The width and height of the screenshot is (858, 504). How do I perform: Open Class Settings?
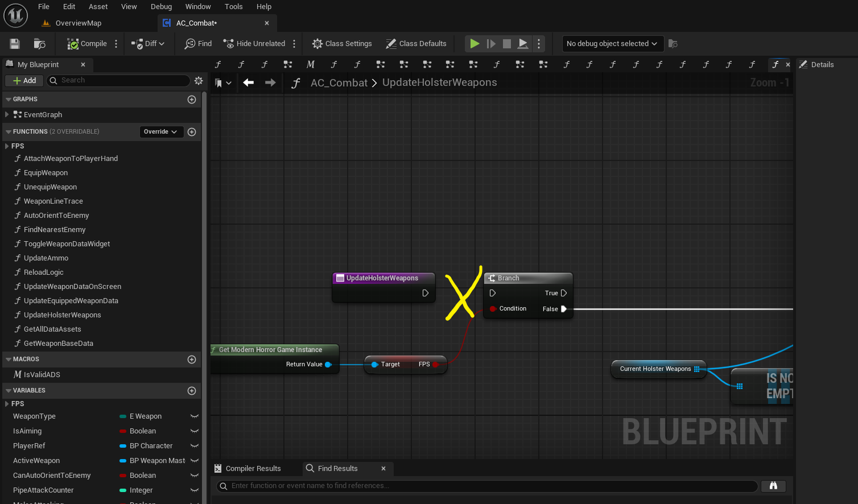[342, 44]
